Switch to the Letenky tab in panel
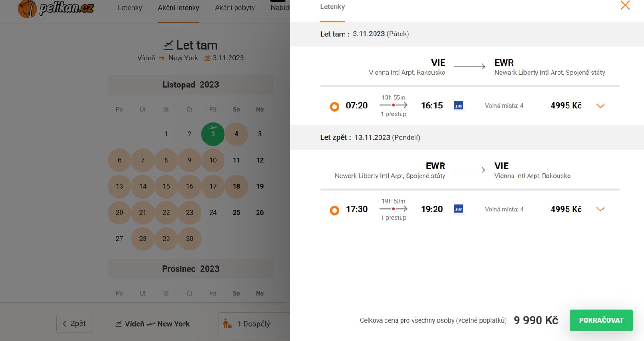The image size is (644, 341). tap(332, 7)
